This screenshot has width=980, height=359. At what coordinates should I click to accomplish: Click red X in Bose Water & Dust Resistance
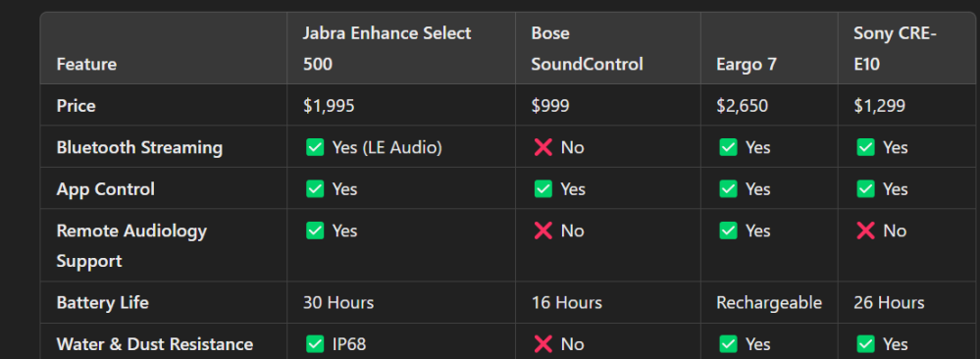pos(543,344)
